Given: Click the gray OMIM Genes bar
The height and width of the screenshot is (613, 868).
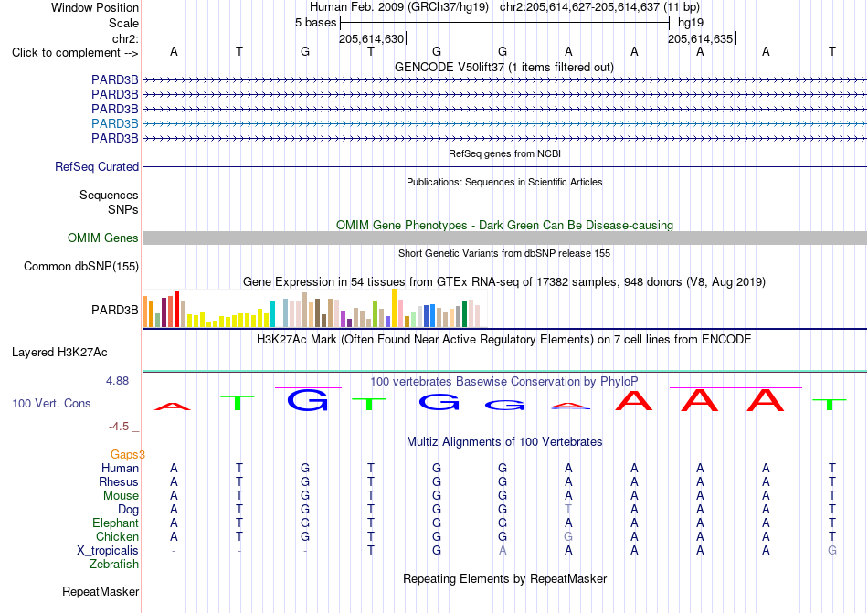Looking at the screenshot, I should (504, 238).
